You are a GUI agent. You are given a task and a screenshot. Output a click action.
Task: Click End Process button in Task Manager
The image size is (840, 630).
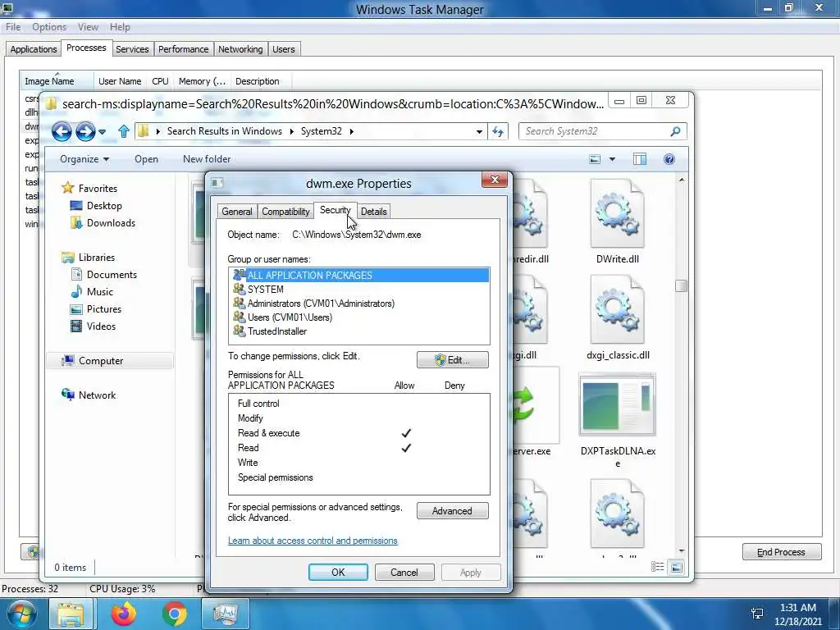pos(782,552)
